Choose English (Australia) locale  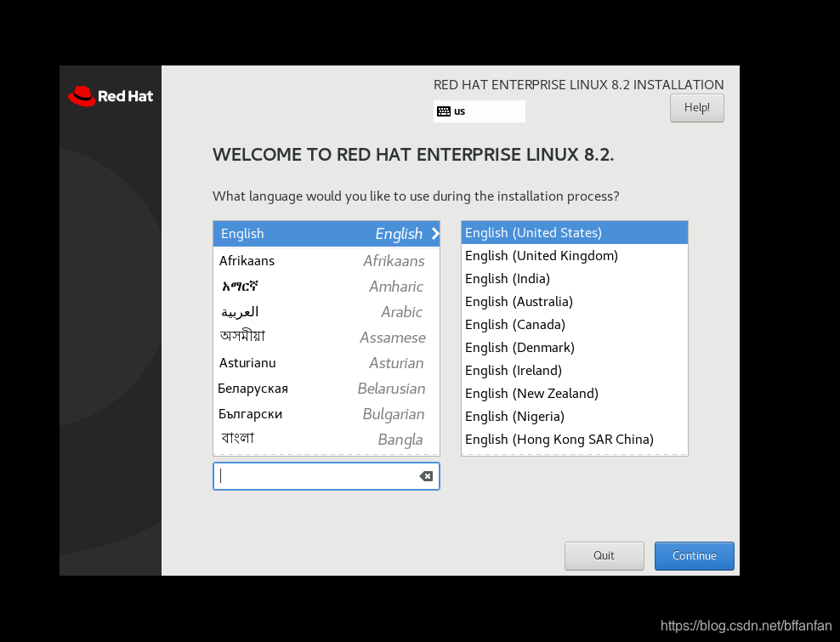[574, 302]
